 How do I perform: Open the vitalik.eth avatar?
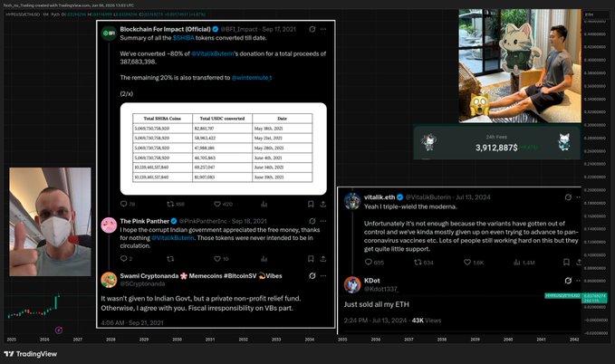[x=352, y=201]
